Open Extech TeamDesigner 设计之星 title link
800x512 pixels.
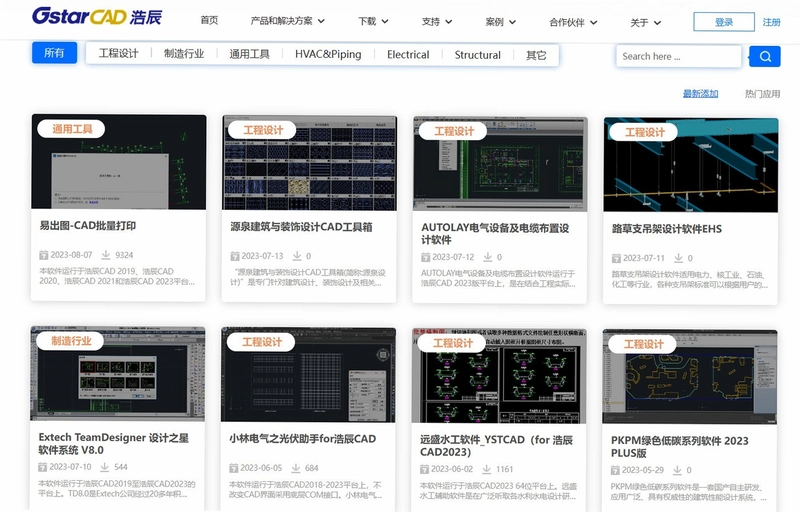coord(114,444)
